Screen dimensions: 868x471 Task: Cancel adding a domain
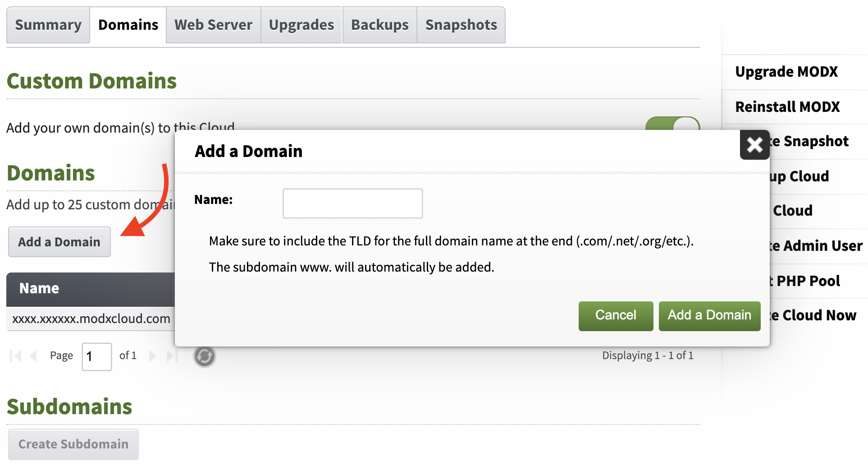coord(615,316)
